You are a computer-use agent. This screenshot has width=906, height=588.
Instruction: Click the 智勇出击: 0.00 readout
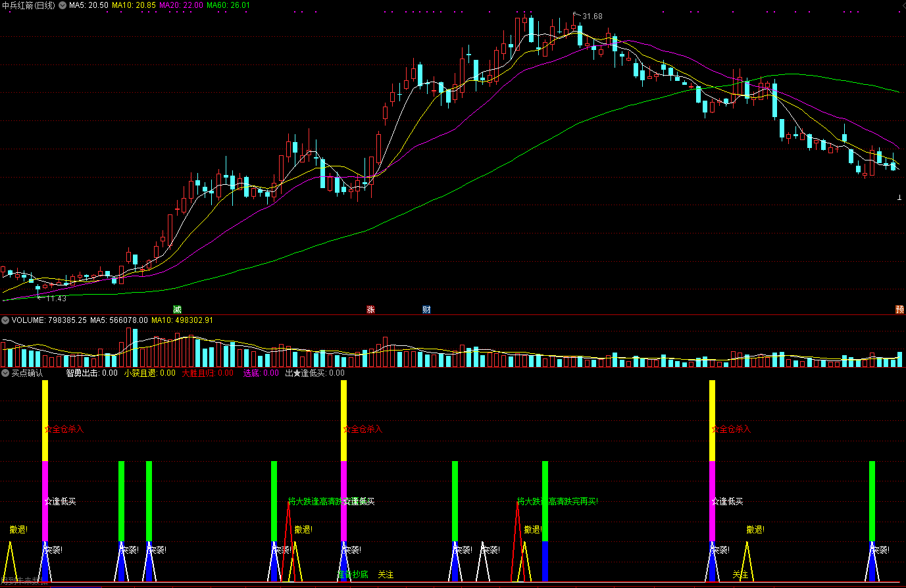coord(91,373)
